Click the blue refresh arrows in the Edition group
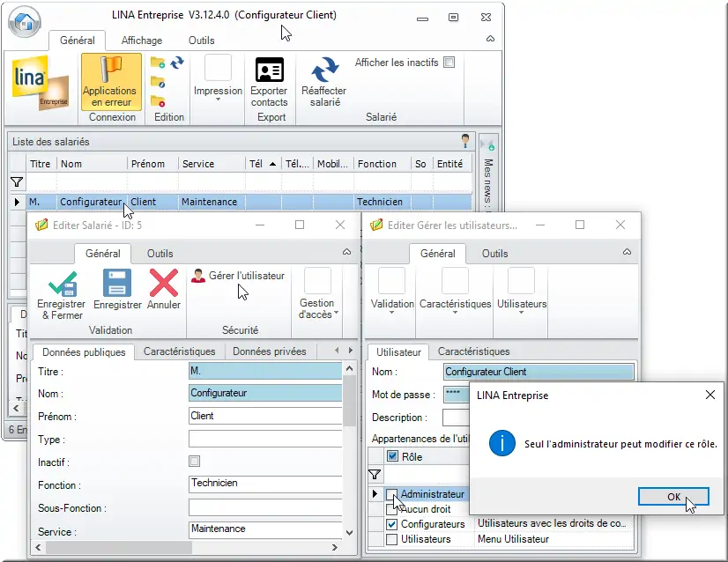This screenshot has height=562, width=728. coord(177,63)
